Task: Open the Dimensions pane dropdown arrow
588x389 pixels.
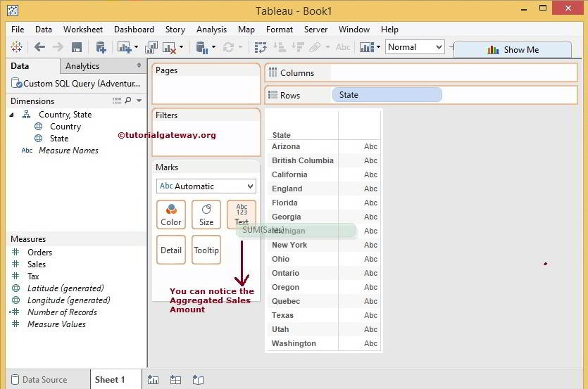Action: 139,101
